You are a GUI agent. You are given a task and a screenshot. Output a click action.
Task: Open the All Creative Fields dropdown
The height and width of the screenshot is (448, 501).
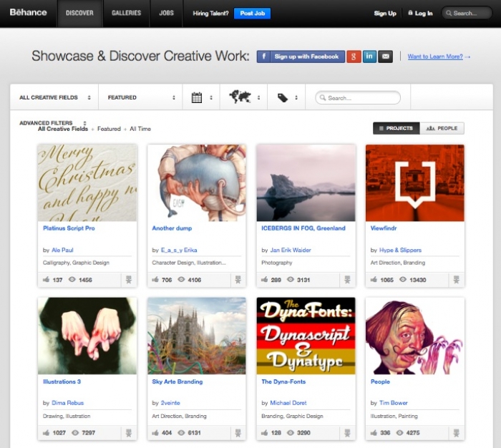pos(54,97)
